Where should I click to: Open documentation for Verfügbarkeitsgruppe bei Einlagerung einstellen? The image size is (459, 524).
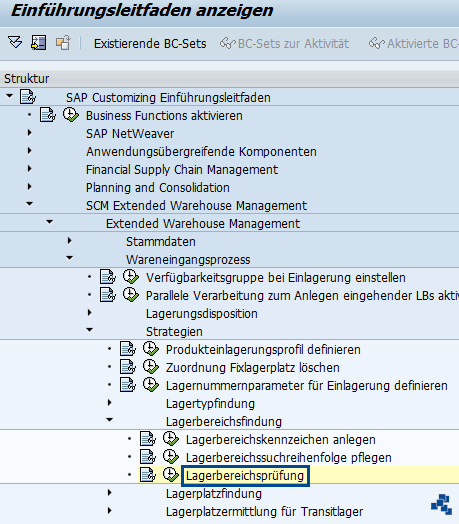coord(108,277)
